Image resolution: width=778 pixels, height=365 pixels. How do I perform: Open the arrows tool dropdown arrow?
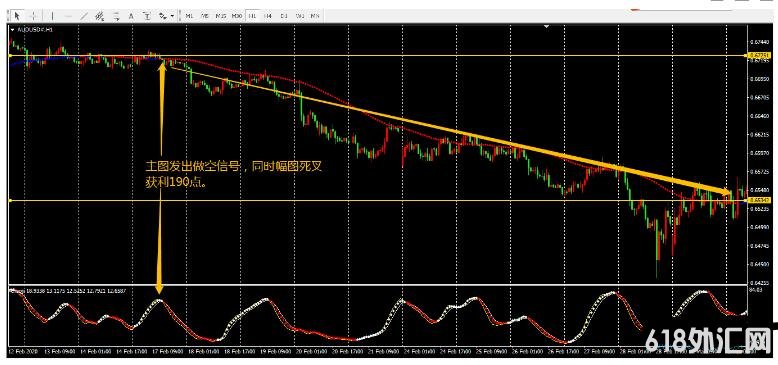click(172, 16)
